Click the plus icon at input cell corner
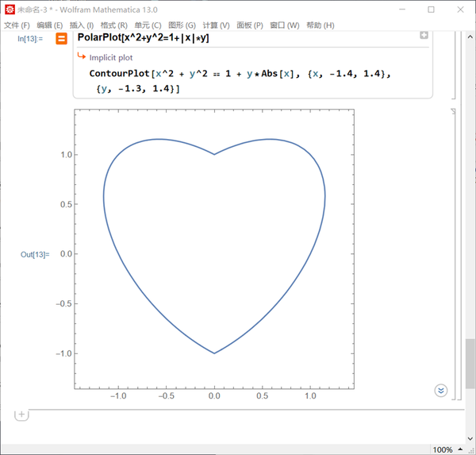Screen dimensions: 476x455 pyautogui.click(x=424, y=35)
